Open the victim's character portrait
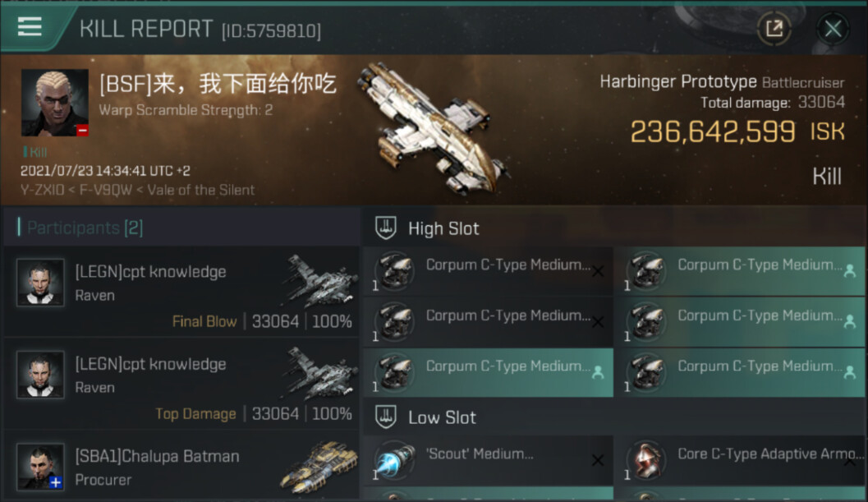Viewport: 868px width, 502px height. [55, 103]
